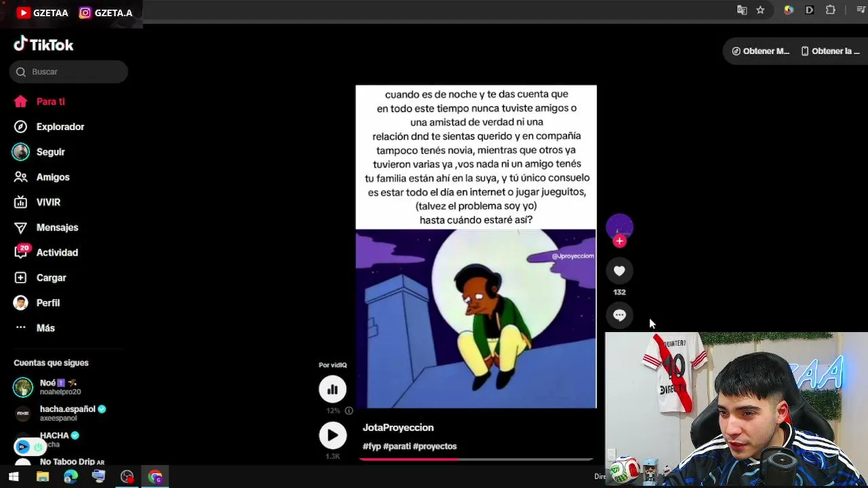
Task: Click the Para ti home icon
Action: point(21,102)
